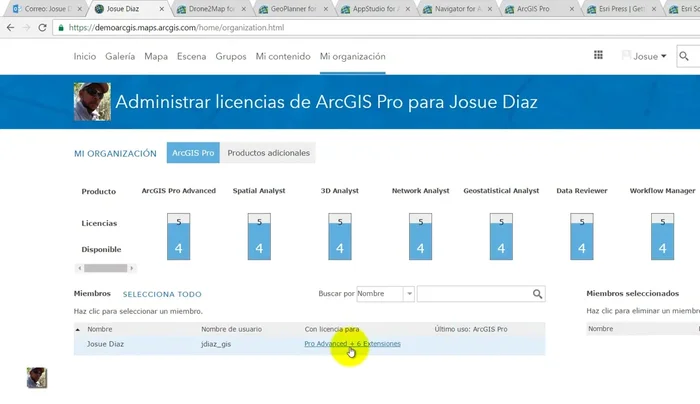Close the GeoPlanner browser tab
Screen dimensions: 700x404
[x=326, y=9]
